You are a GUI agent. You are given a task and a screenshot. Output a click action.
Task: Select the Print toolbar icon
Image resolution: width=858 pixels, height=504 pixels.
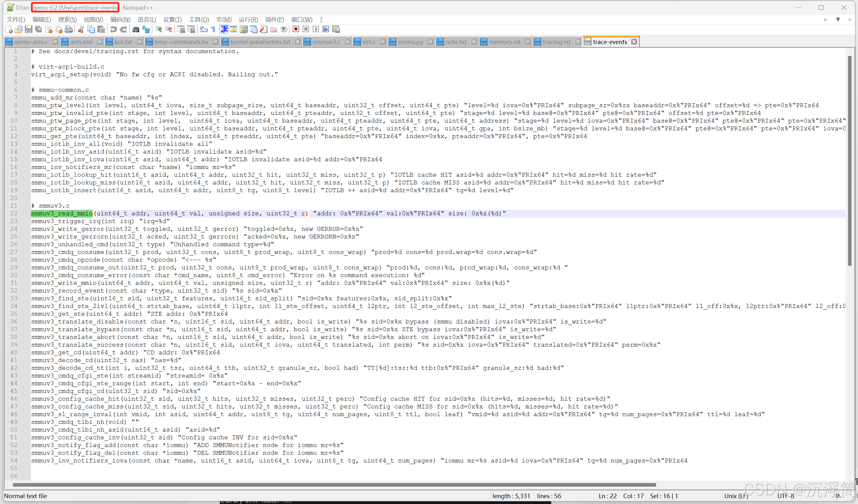tap(69, 29)
